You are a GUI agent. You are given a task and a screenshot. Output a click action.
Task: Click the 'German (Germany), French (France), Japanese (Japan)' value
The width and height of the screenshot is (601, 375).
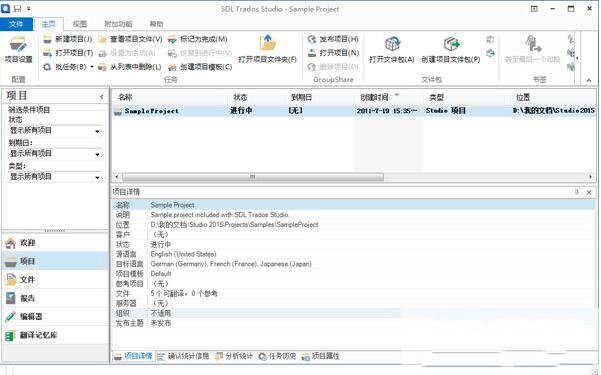[231, 264]
